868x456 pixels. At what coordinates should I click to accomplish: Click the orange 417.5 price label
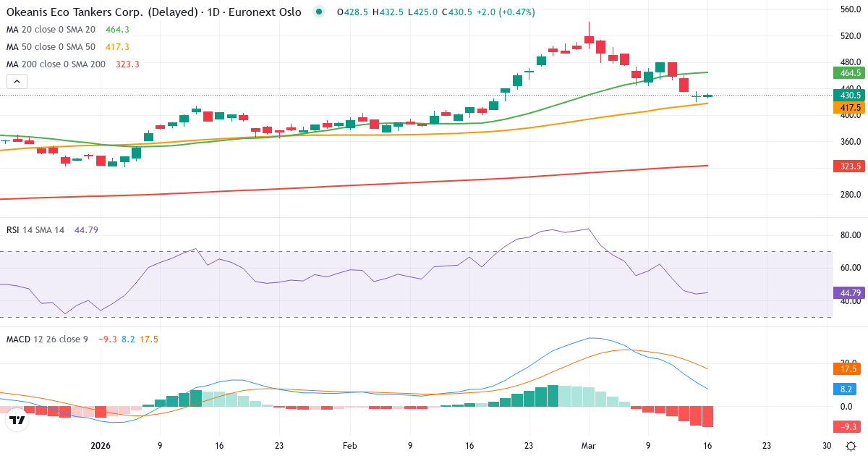pos(849,107)
